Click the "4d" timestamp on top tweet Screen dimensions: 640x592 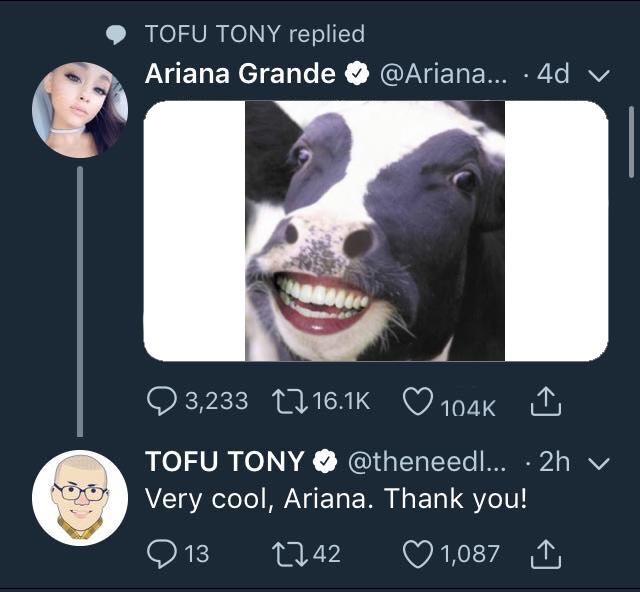pyautogui.click(x=552, y=75)
